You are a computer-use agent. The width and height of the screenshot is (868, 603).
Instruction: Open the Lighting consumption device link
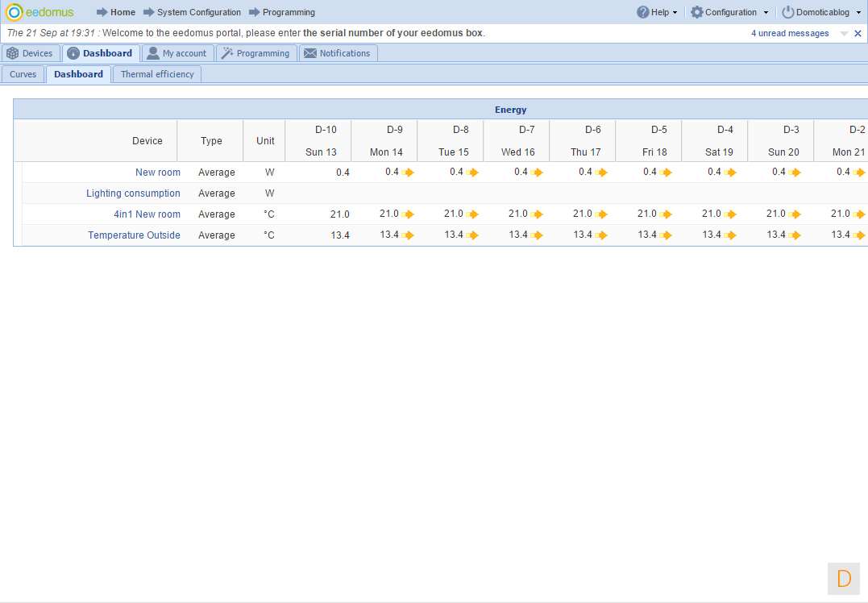(133, 193)
